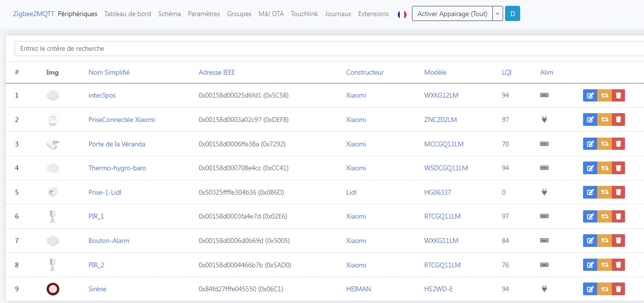Open the Touchlink page from the navbar

pyautogui.click(x=304, y=14)
